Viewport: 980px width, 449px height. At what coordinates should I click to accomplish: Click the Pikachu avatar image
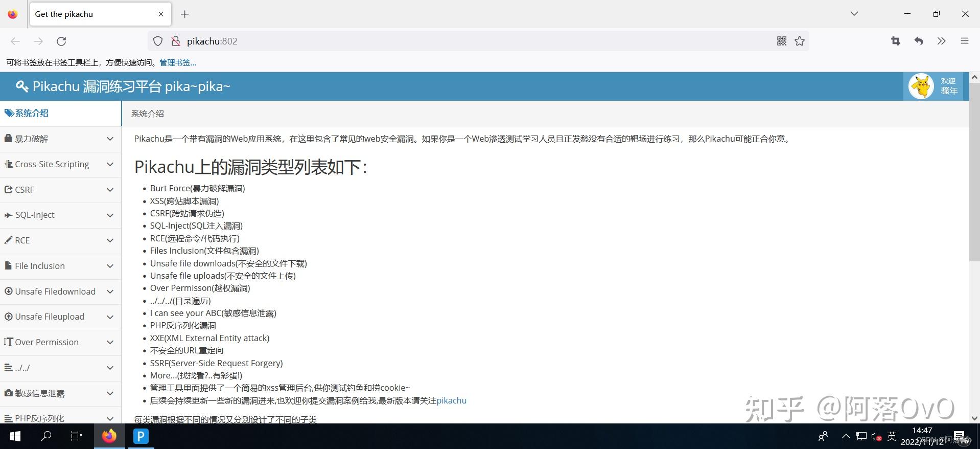(921, 86)
